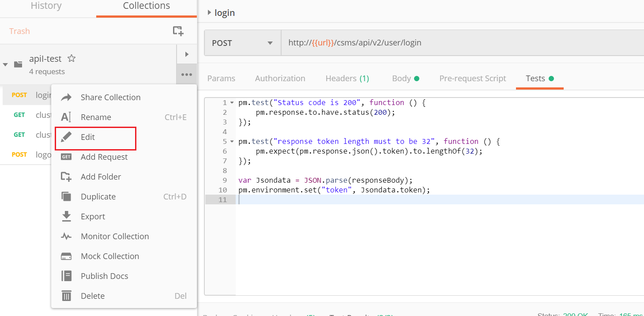Choose Mock Collection menu entry
The width and height of the screenshot is (644, 316).
(x=124, y=256)
